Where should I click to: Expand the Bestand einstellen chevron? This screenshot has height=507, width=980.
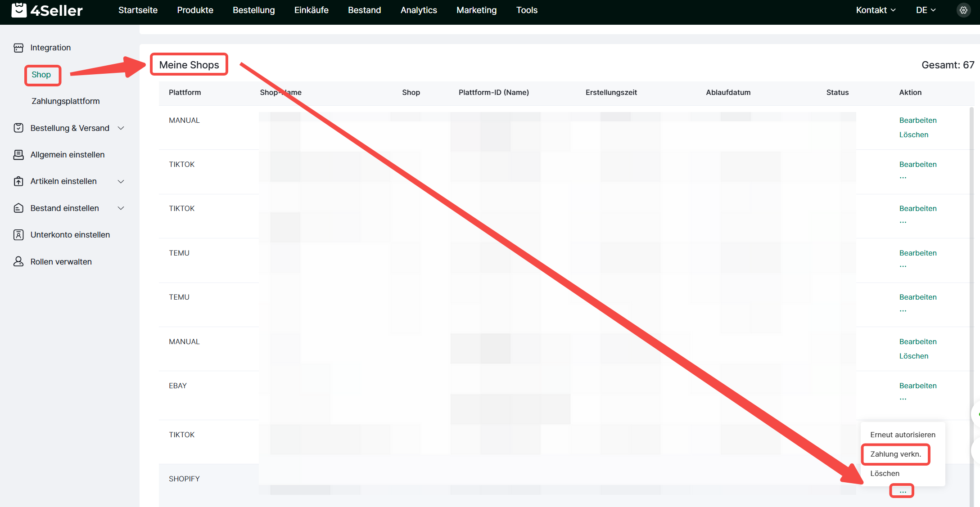(x=121, y=208)
